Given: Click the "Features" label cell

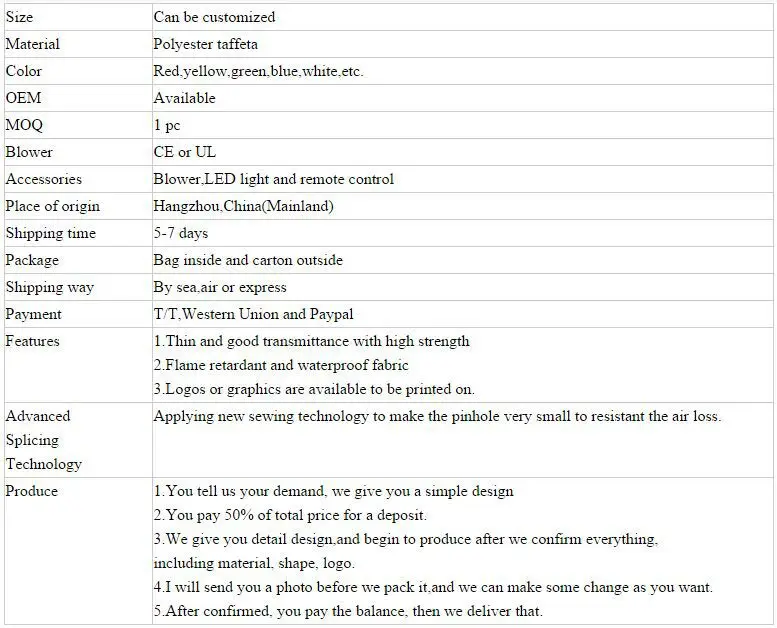Looking at the screenshot, I should pyautogui.click(x=32, y=341).
